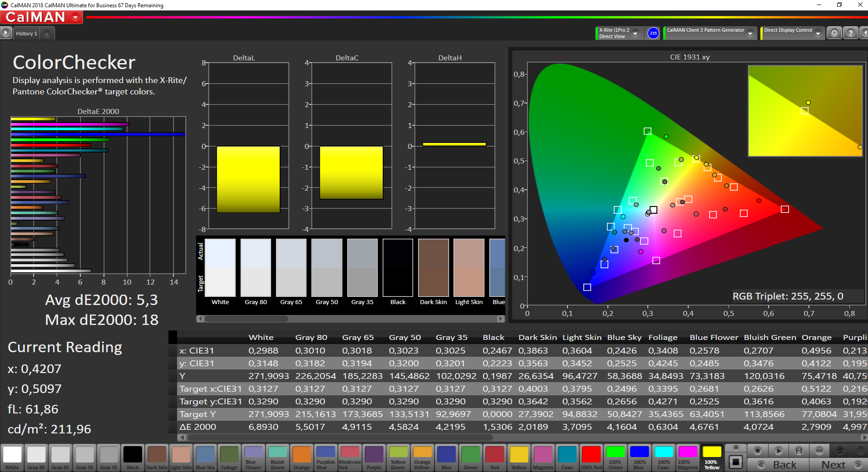The image size is (868, 472).
Task: Select the Purple patch swatch
Action: [374, 457]
